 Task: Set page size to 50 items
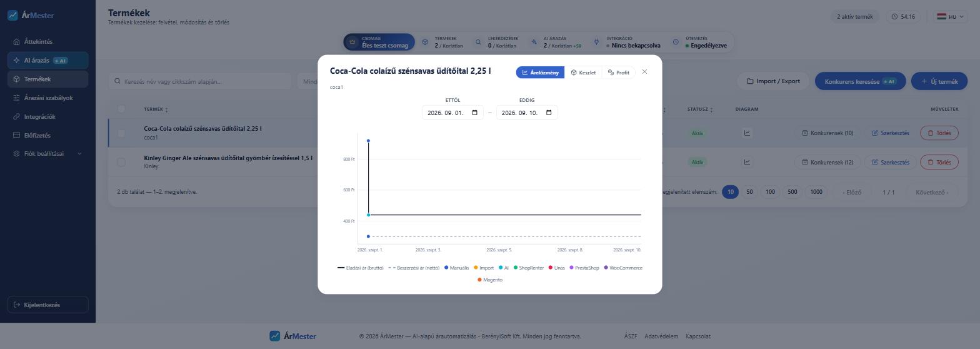coord(749,192)
